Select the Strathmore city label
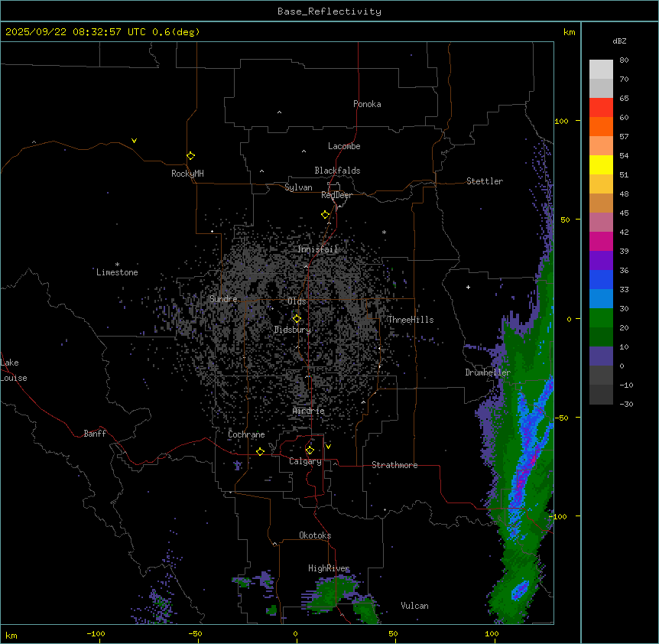 point(394,465)
